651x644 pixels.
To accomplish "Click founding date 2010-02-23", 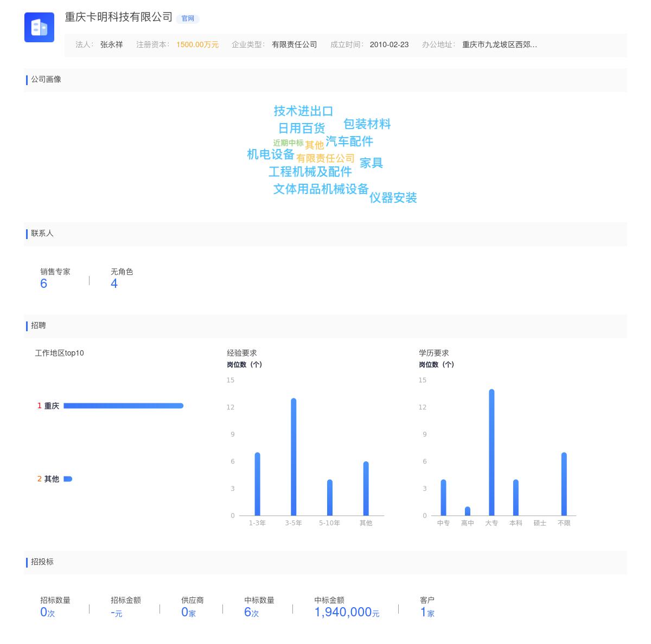I will click(x=389, y=44).
